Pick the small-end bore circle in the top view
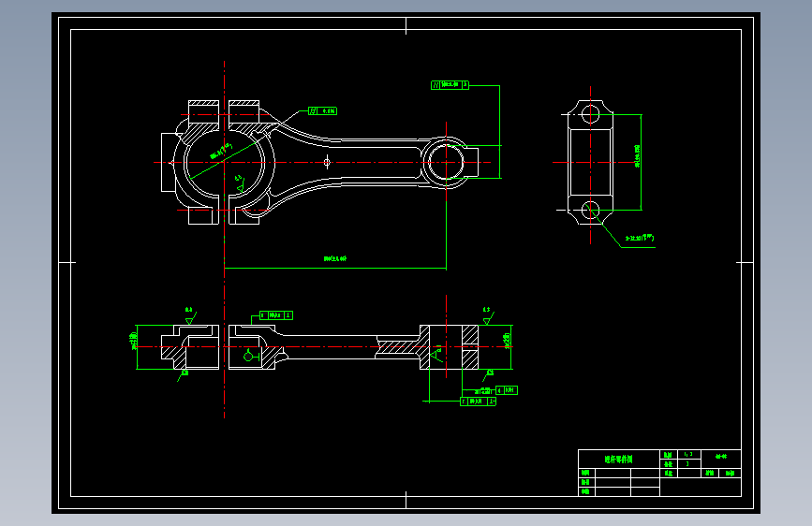812x526 pixels. [446, 162]
